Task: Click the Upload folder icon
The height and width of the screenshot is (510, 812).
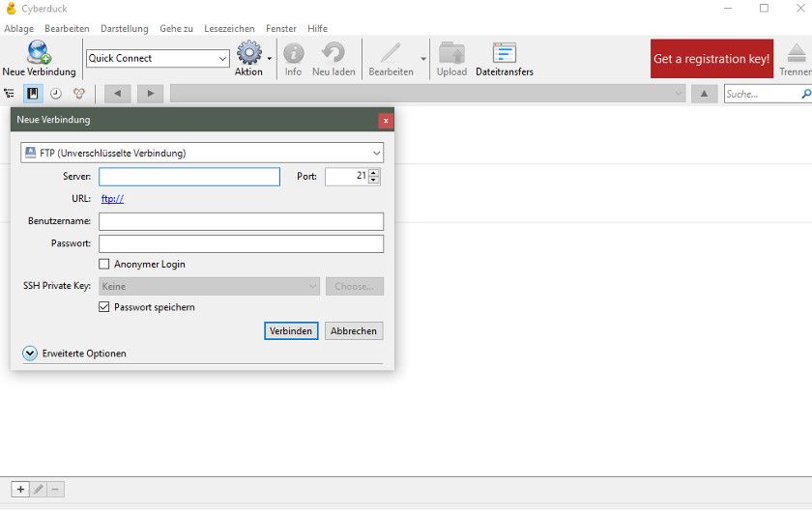Action: pyautogui.click(x=451, y=52)
